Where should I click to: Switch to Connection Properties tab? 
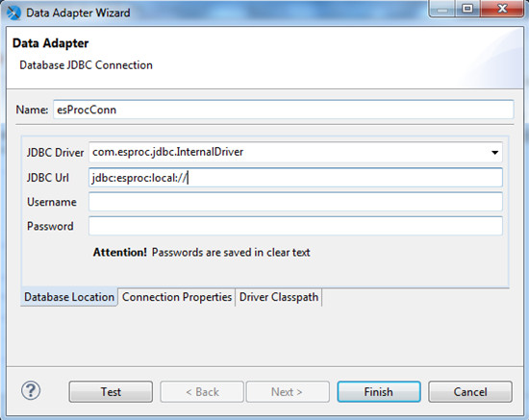pos(177,297)
